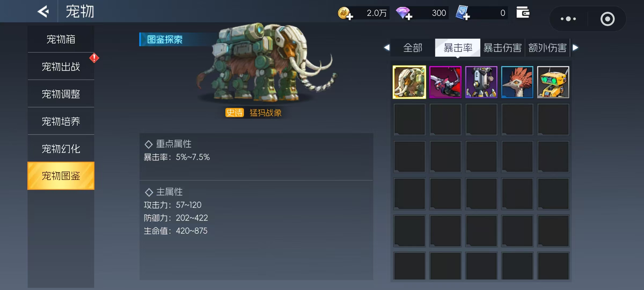Screen dimensions: 644x290
Task: Select the red-crested bird pet thumbnail
Action: (517, 82)
